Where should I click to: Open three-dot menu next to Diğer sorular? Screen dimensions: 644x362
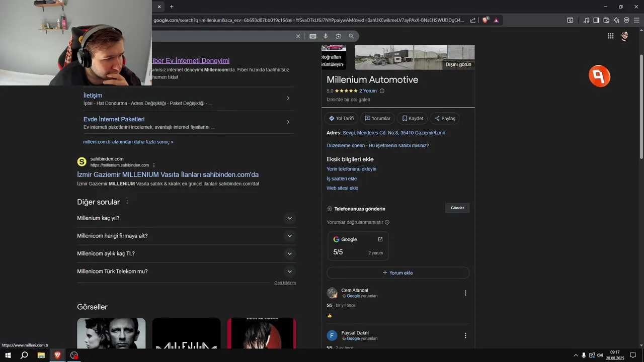127,202
